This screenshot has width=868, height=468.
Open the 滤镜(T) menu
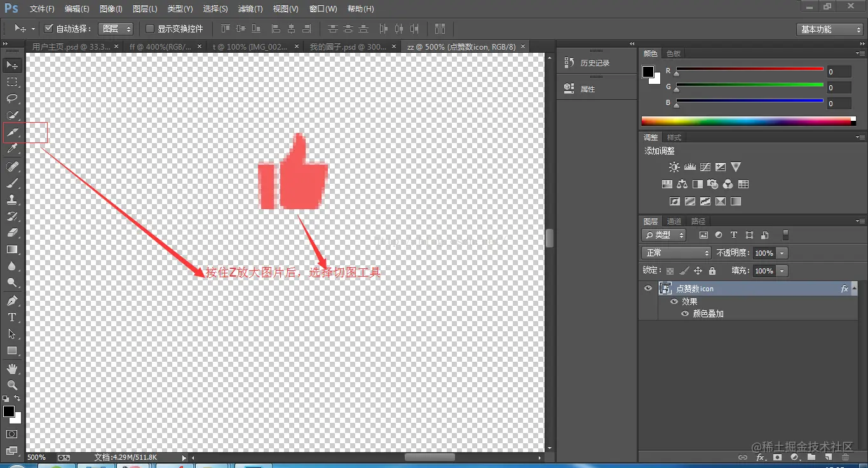point(250,9)
